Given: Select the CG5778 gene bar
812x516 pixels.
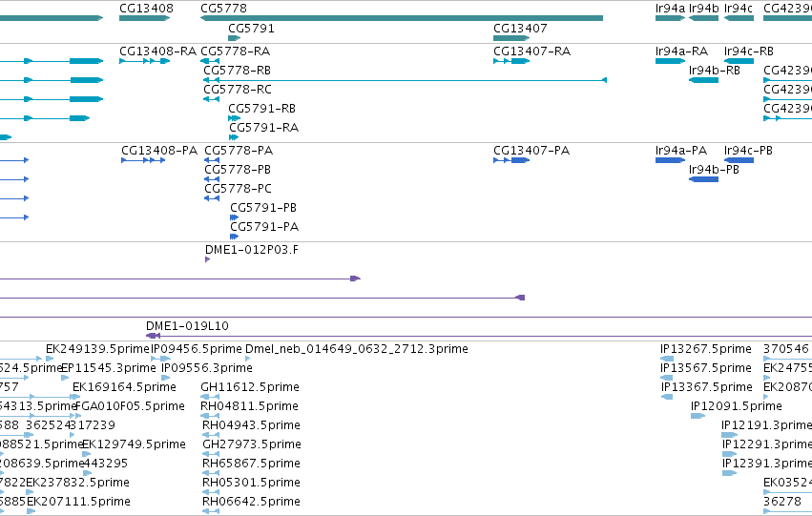Looking at the screenshot, I should [x=402, y=18].
